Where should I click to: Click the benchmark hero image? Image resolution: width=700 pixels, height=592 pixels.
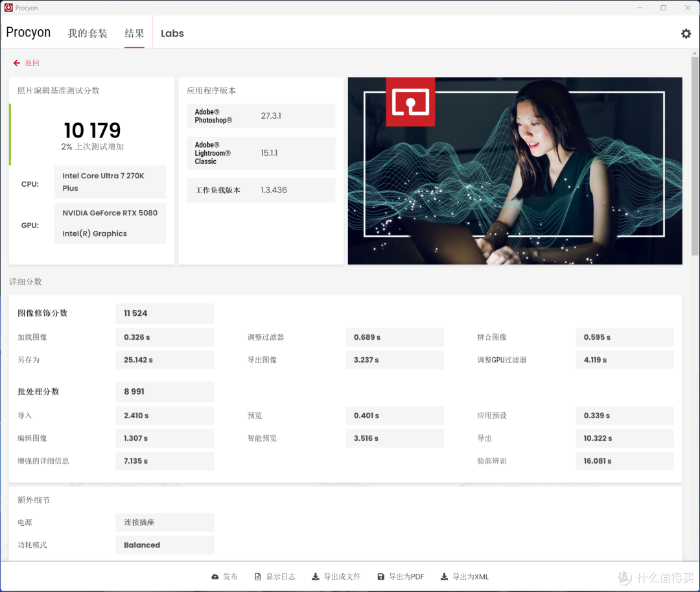(x=515, y=171)
